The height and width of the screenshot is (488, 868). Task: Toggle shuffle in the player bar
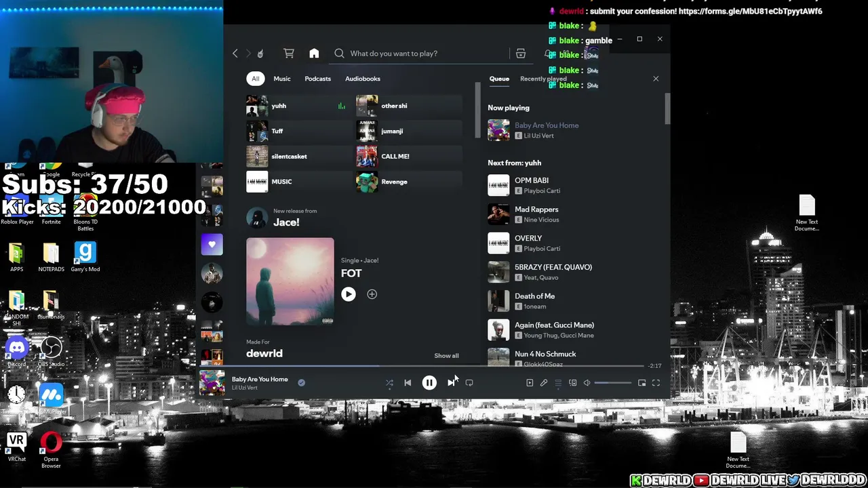[389, 383]
